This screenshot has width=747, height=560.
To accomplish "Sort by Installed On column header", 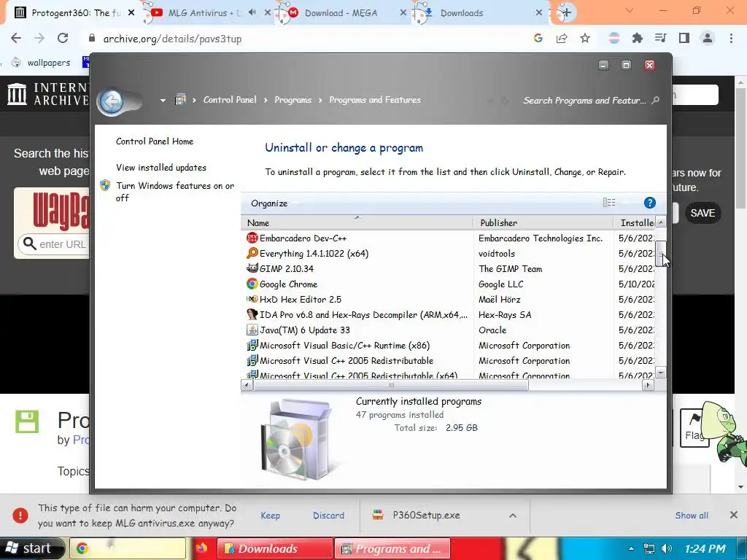I will click(x=635, y=222).
